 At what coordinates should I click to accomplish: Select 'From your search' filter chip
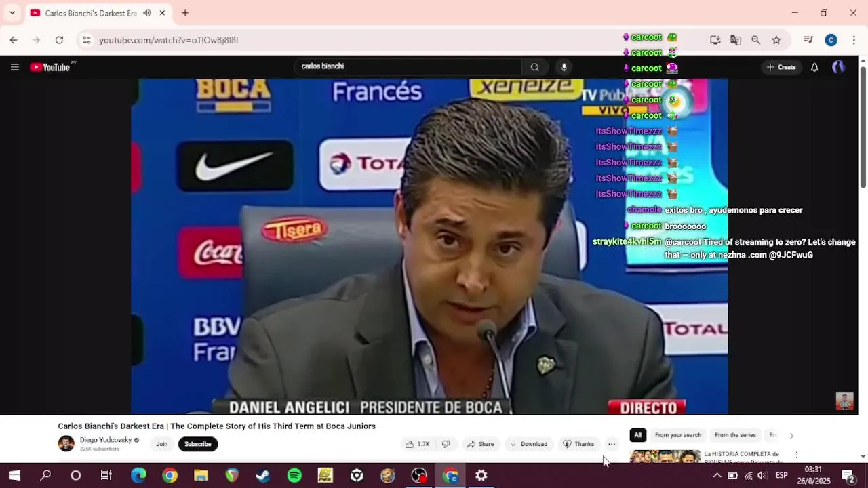(678, 435)
